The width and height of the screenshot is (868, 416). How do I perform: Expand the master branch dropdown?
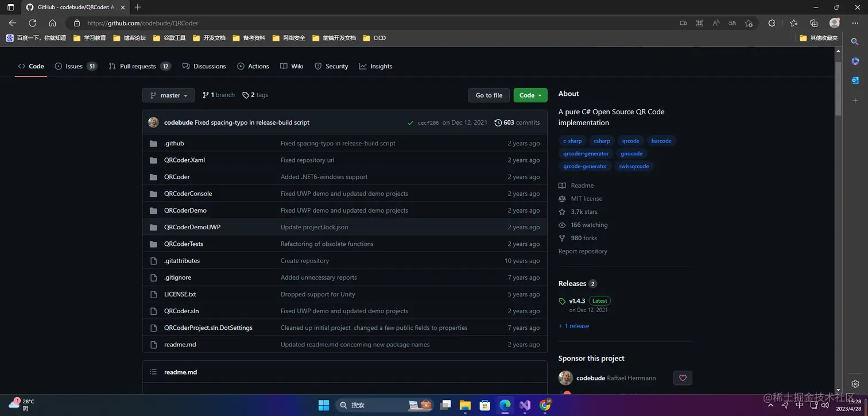click(x=168, y=95)
